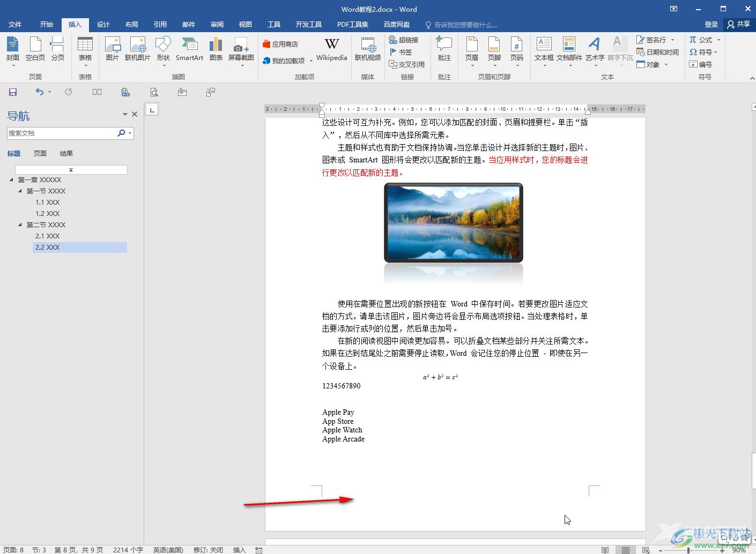Undo the last action
The height and width of the screenshot is (554, 756).
point(39,92)
